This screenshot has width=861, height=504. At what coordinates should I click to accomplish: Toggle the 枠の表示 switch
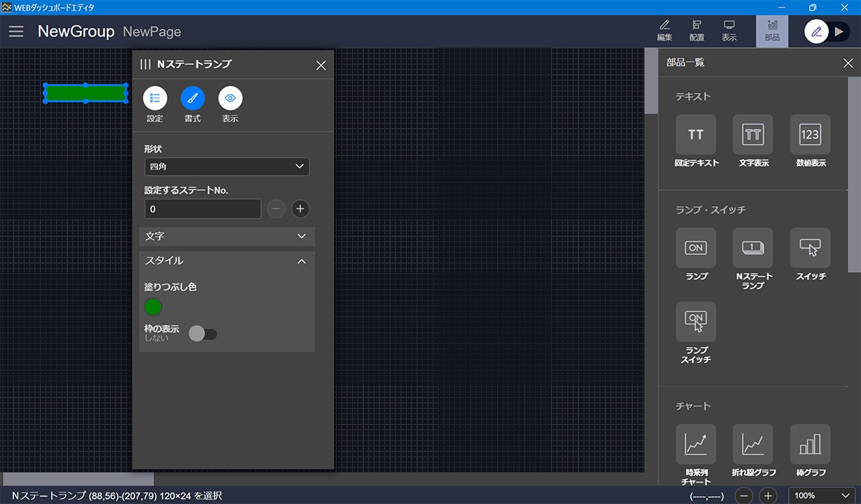[x=203, y=333]
